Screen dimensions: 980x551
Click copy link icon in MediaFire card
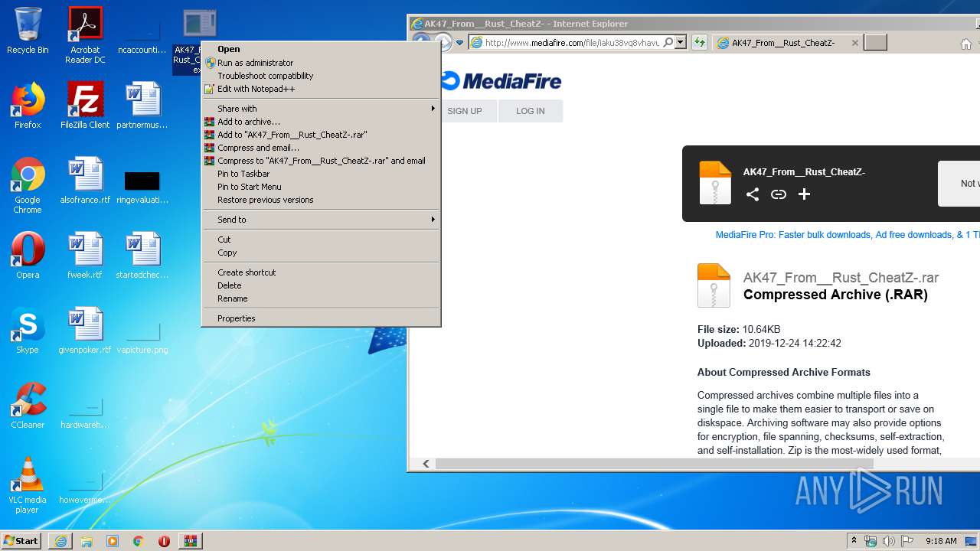(x=779, y=194)
